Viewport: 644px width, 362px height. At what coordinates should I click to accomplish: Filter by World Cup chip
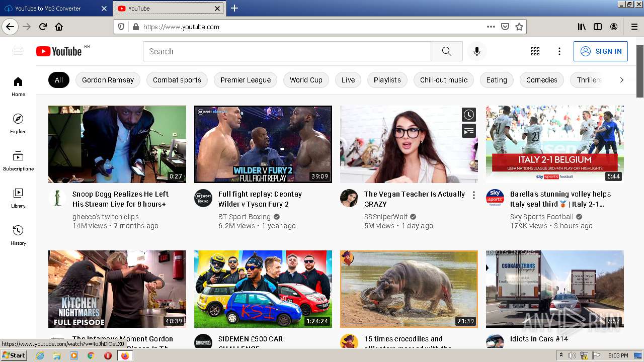306,80
